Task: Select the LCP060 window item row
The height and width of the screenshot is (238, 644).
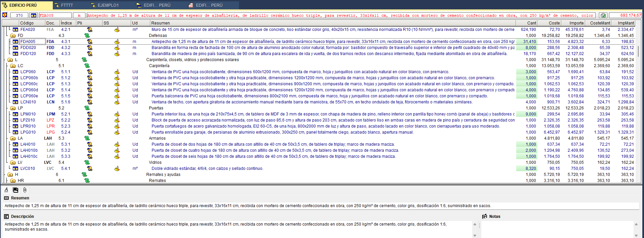Action: click(28, 72)
